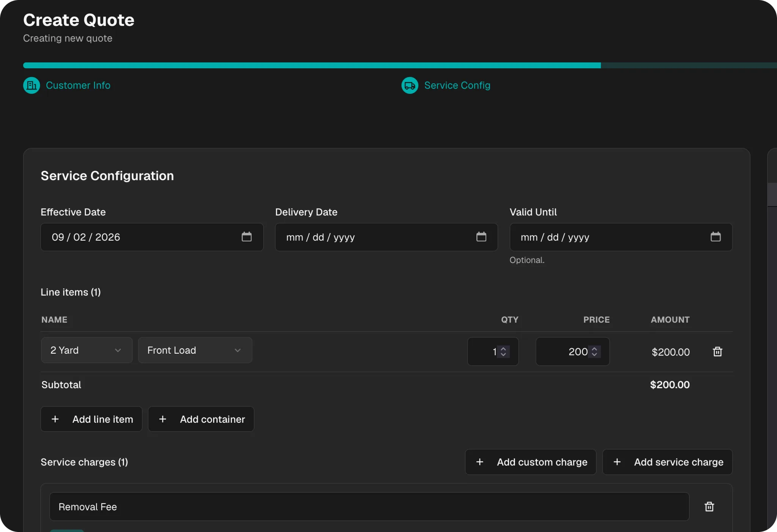777x532 pixels.
Task: Click the Add custom charge button
Action: [x=531, y=462]
